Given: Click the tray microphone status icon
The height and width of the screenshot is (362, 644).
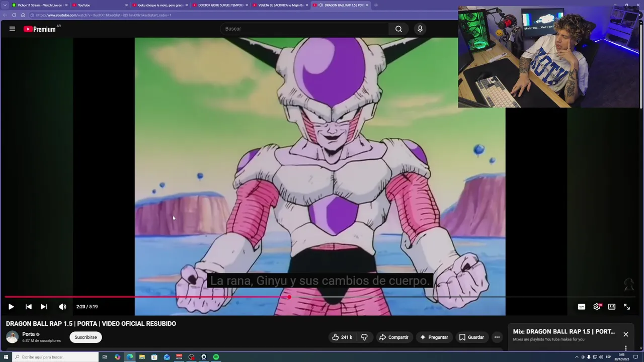Looking at the screenshot, I should [589, 357].
